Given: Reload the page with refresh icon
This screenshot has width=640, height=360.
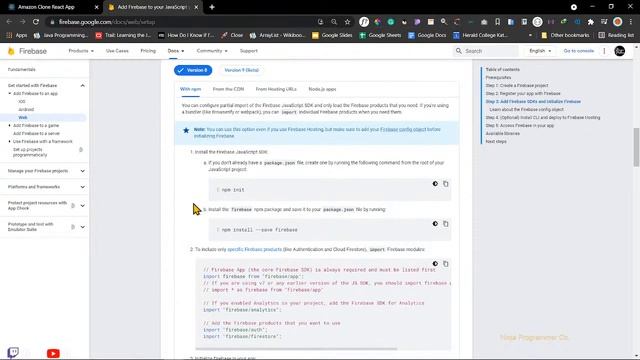Looking at the screenshot, I should point(36,22).
